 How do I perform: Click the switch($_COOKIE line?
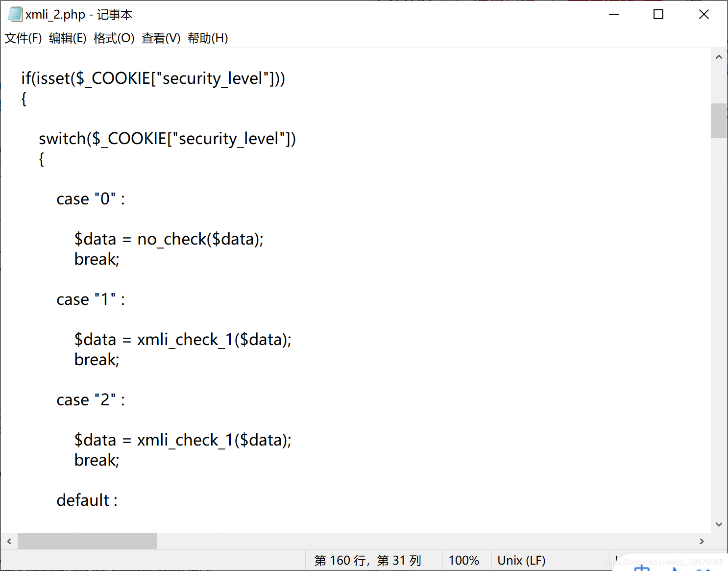point(167,138)
